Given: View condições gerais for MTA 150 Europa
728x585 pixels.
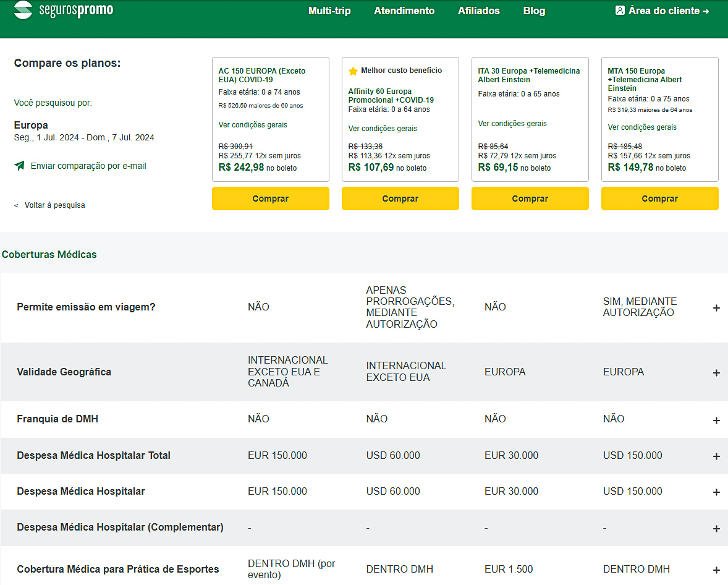Looking at the screenshot, I should point(642,127).
